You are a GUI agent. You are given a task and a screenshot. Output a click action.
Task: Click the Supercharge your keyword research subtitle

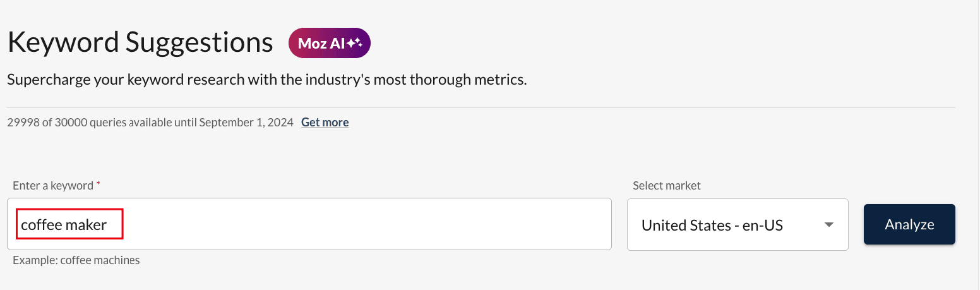click(266, 80)
